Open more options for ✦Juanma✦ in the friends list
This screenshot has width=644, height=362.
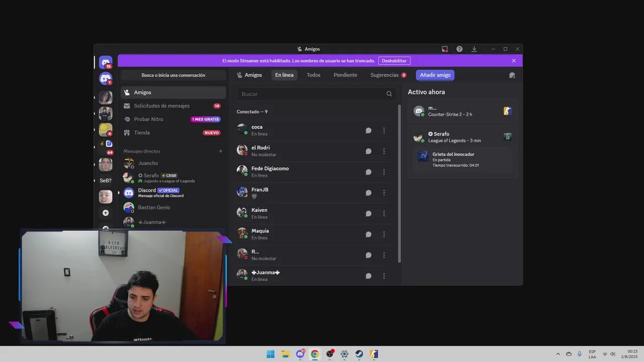click(x=384, y=276)
